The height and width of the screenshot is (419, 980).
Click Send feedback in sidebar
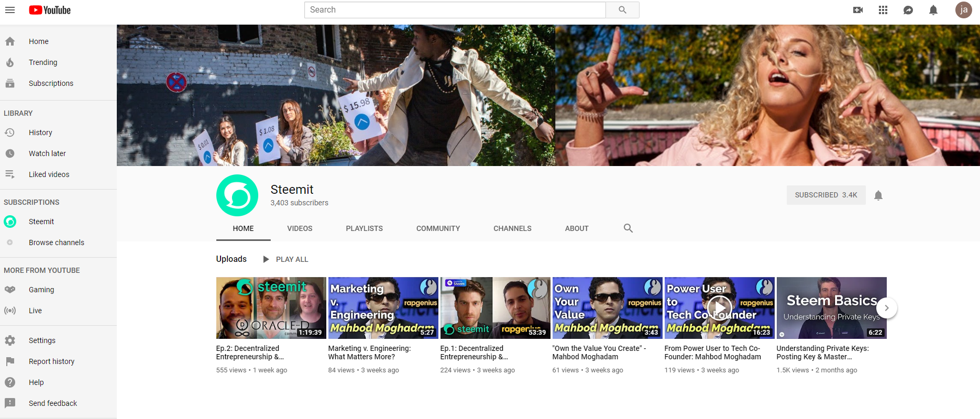(x=58, y=403)
